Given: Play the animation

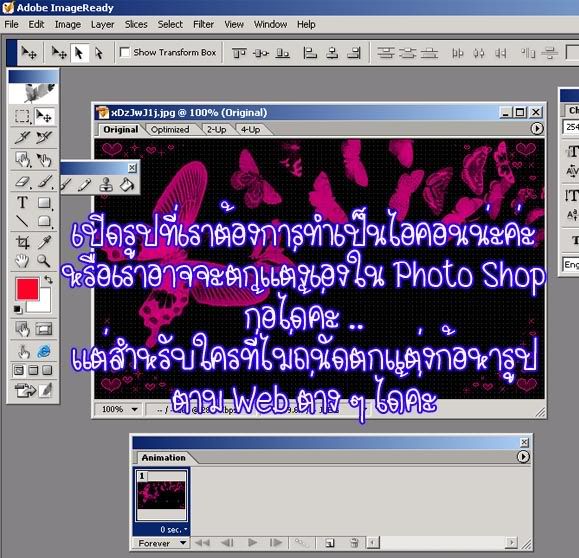Looking at the screenshot, I should pos(253,543).
